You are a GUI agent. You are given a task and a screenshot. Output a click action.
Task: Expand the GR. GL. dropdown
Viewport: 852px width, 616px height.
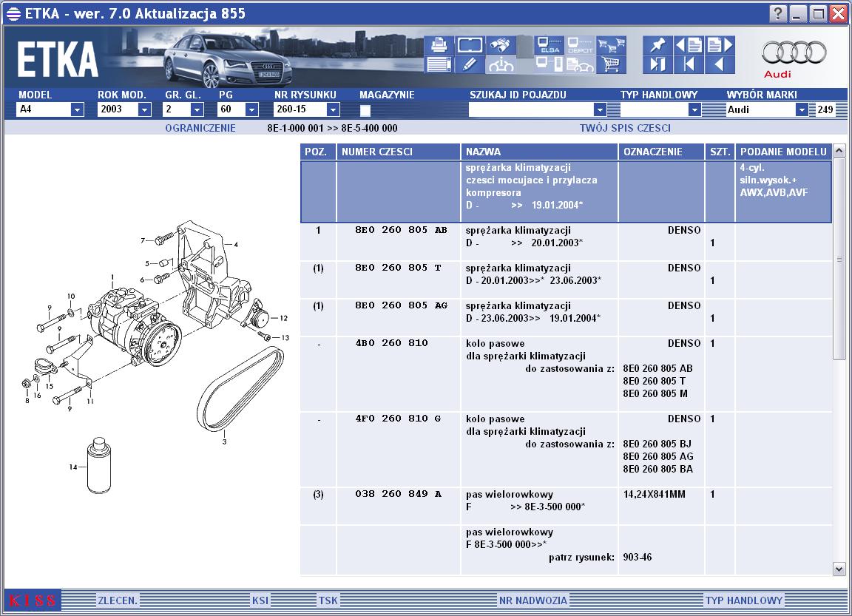pyautogui.click(x=197, y=109)
